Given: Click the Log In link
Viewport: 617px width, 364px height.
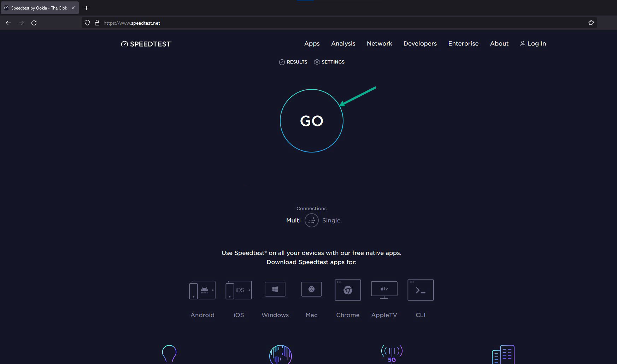Looking at the screenshot, I should pyautogui.click(x=533, y=43).
